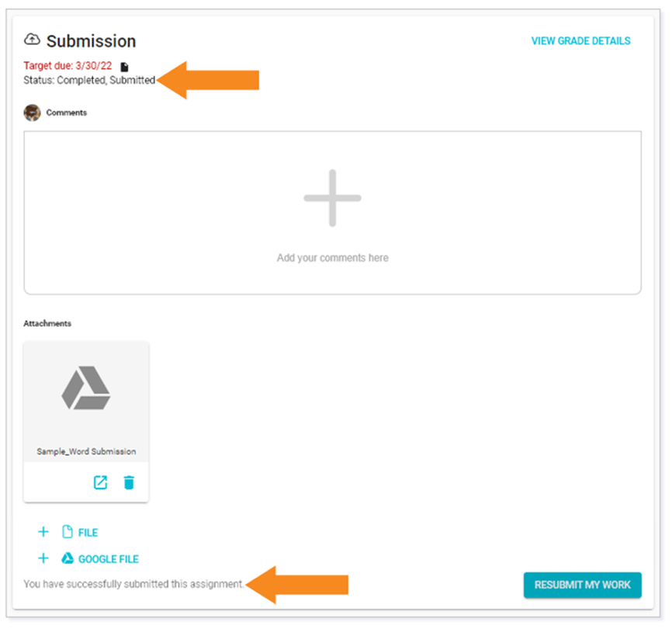Screen dimensions: 672x629
Task: Click the plus sign next to GOOGLE FILE
Action: click(43, 558)
